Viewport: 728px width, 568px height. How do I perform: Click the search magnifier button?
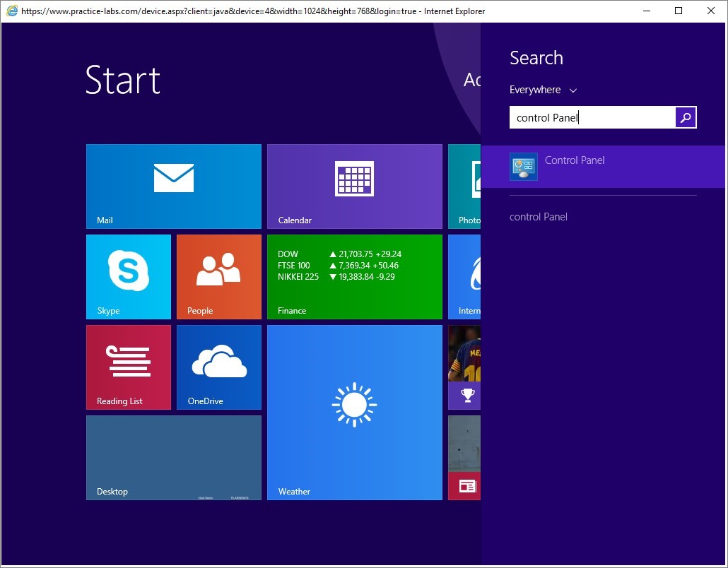[686, 118]
